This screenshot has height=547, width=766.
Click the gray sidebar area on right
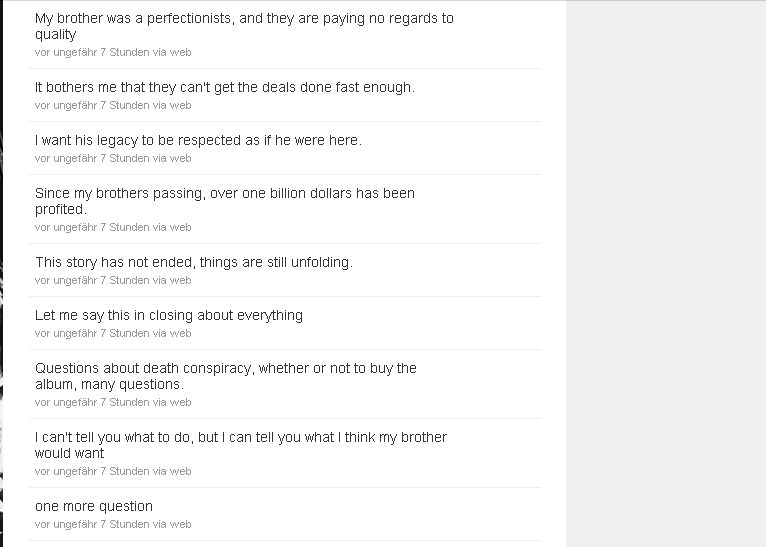coord(666,274)
